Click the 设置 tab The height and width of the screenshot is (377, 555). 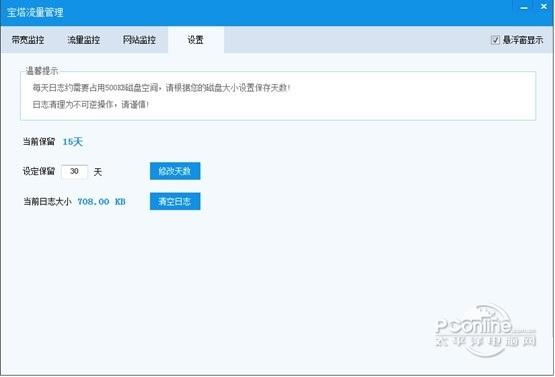coord(196,40)
